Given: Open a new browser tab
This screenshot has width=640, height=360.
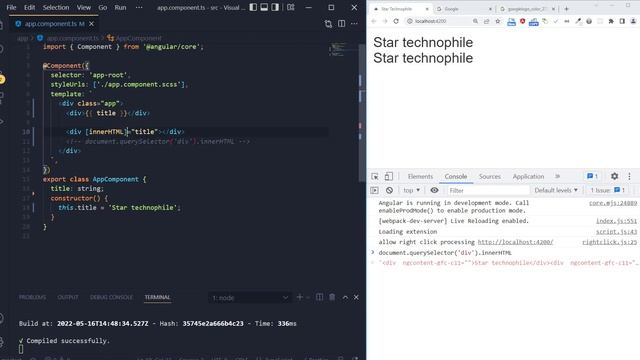Looking at the screenshot, I should coord(566,9).
